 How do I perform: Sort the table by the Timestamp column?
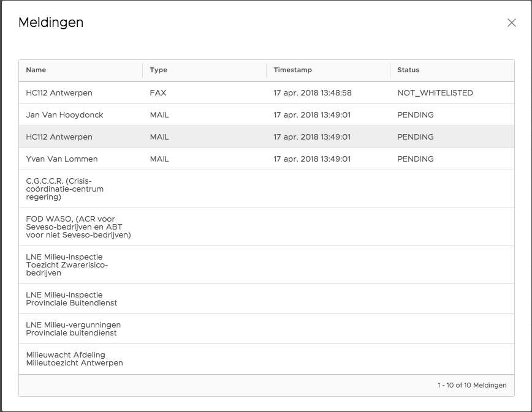[293, 70]
